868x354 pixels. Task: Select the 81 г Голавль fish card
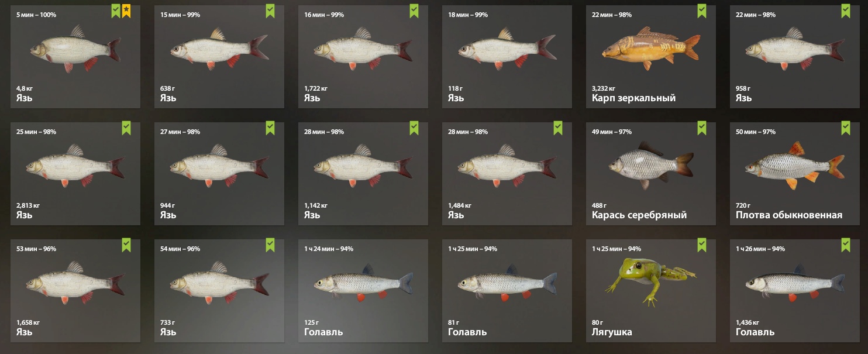coord(507,291)
